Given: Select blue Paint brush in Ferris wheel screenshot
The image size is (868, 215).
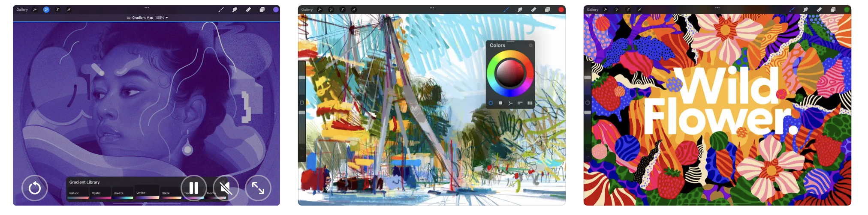Looking at the screenshot, I should click(x=506, y=9).
